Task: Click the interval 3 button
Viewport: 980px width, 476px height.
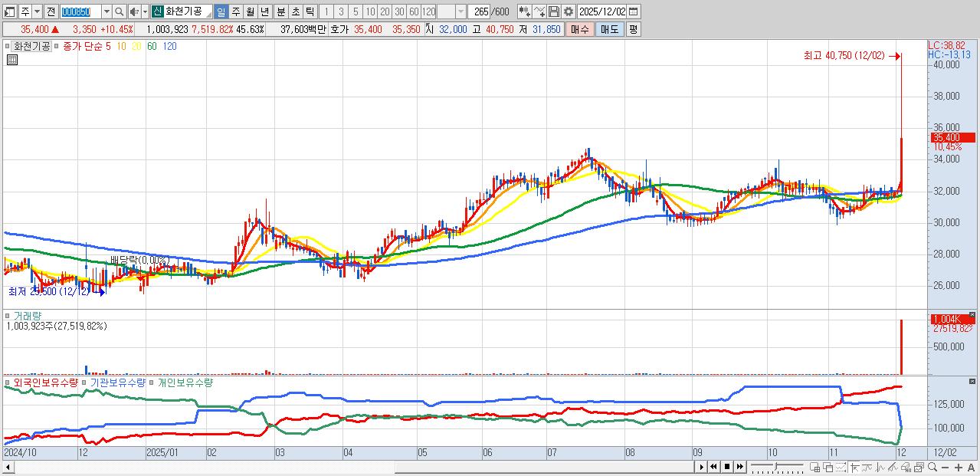Action: point(341,11)
